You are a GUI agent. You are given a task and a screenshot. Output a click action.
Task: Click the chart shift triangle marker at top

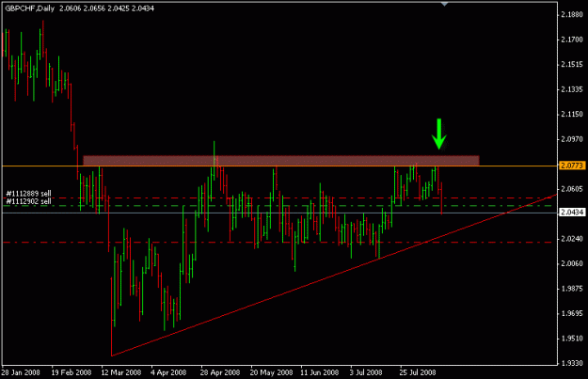(444, 4)
